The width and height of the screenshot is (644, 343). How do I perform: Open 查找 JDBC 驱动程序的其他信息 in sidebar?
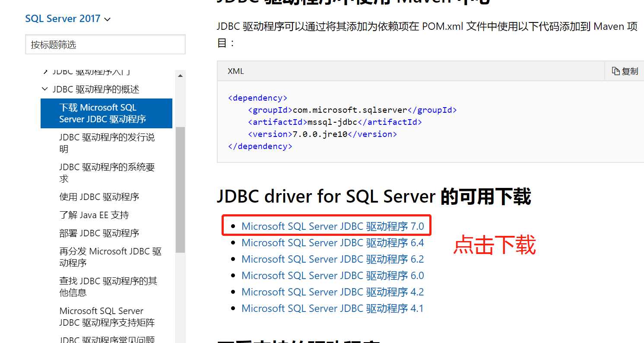(x=108, y=287)
